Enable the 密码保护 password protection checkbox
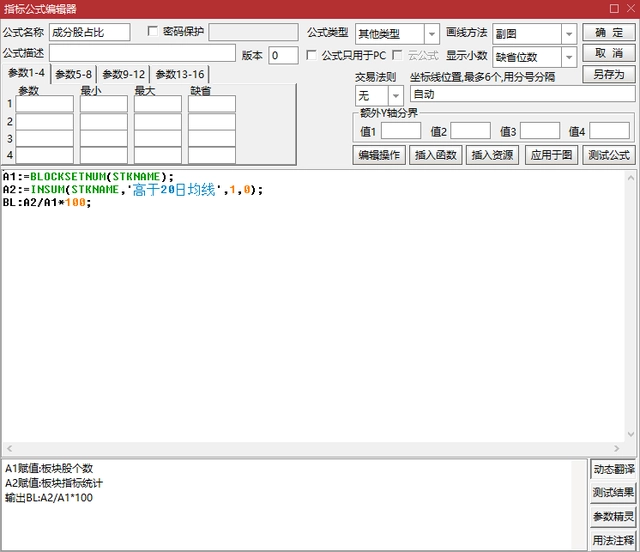Image resolution: width=640 pixels, height=552 pixels. (153, 31)
